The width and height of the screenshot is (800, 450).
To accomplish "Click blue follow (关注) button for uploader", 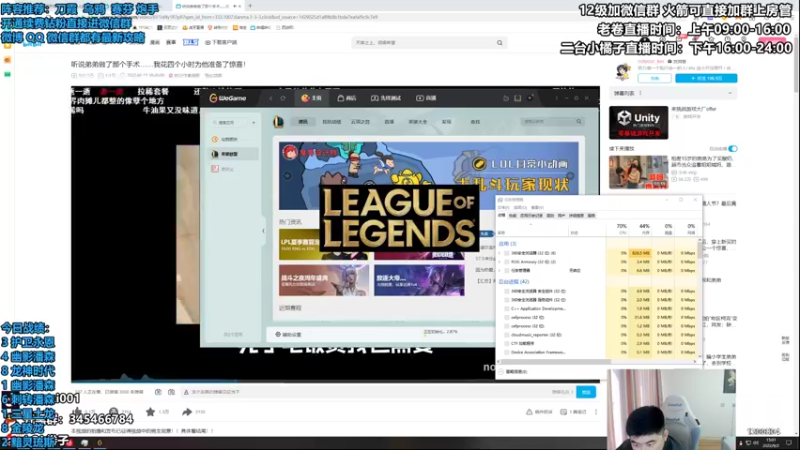I will pyautogui.click(x=706, y=78).
